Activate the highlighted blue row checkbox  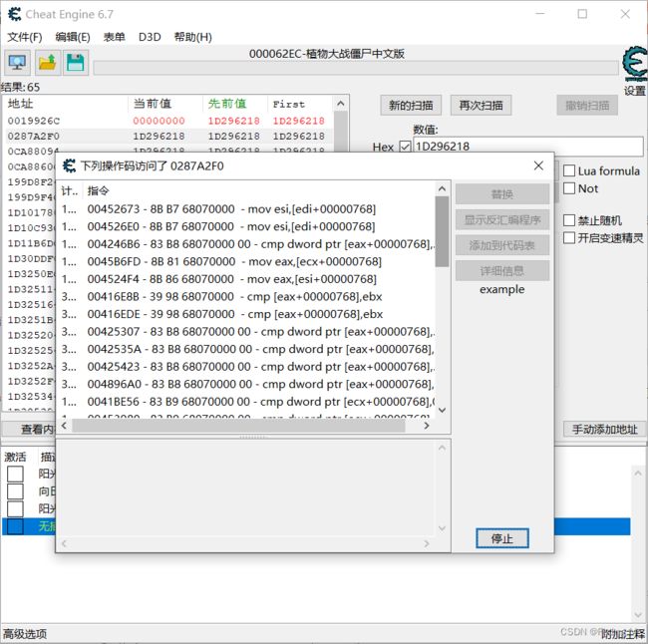(x=15, y=526)
